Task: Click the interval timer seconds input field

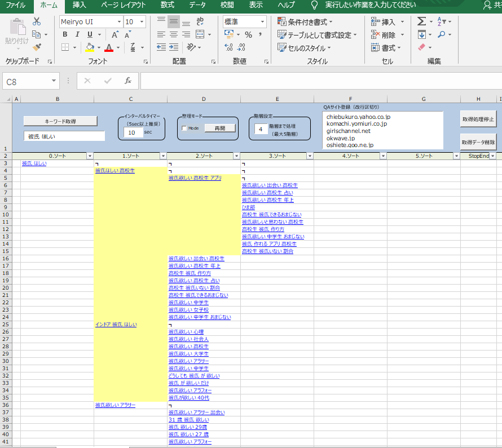Action: (x=133, y=132)
